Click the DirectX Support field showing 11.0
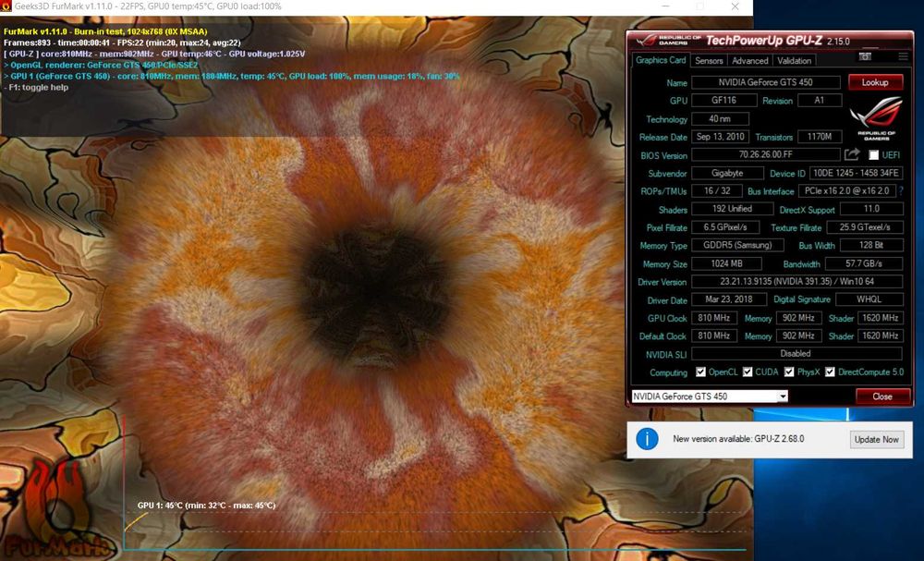The height and width of the screenshot is (561, 924). click(871, 209)
